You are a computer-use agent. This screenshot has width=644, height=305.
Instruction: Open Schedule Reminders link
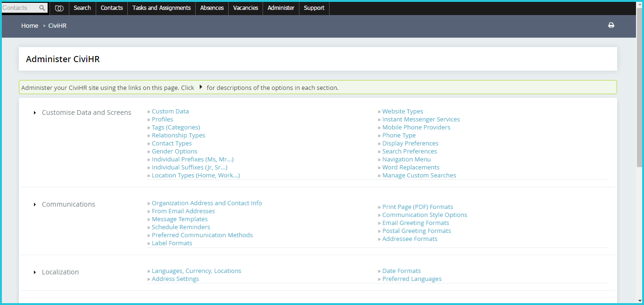181,227
